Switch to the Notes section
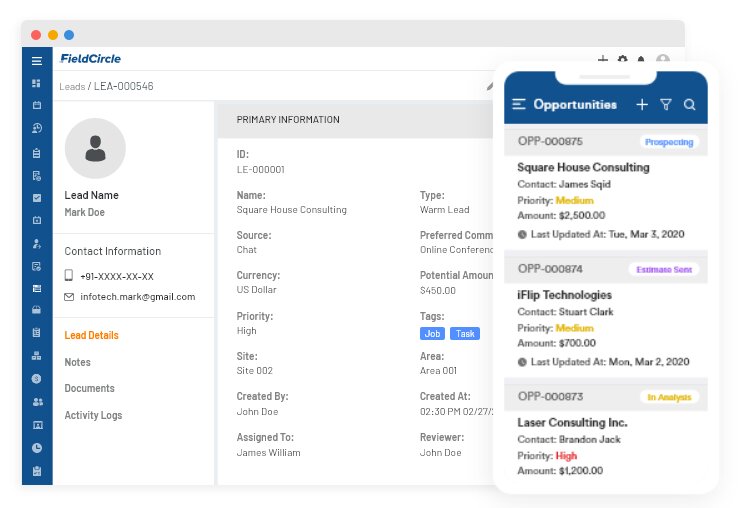Viewport: 741px width, 508px height. (x=77, y=362)
